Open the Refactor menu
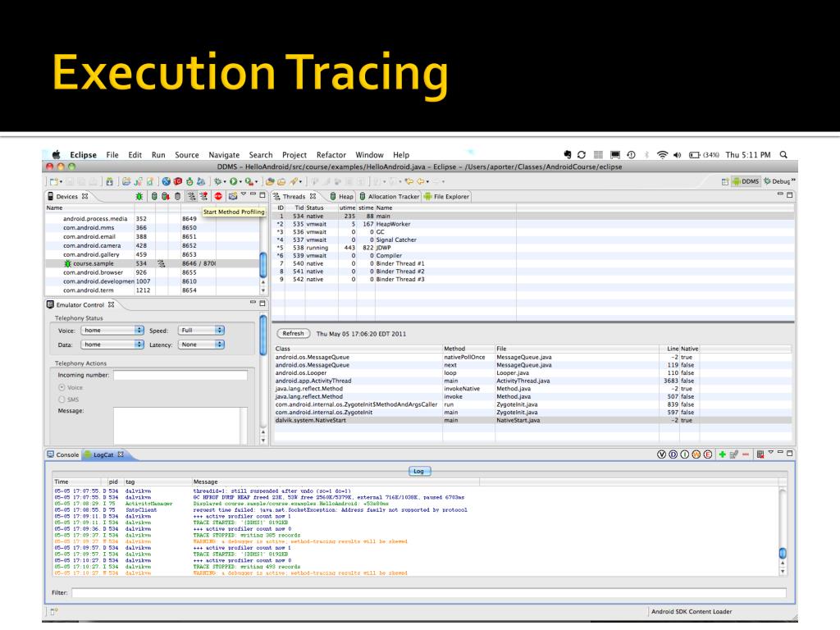This screenshot has height=630, width=840. pos(331,155)
